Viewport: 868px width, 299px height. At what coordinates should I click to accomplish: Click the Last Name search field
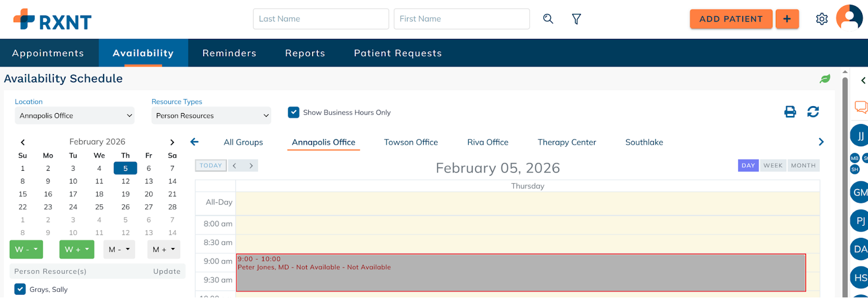(x=321, y=19)
